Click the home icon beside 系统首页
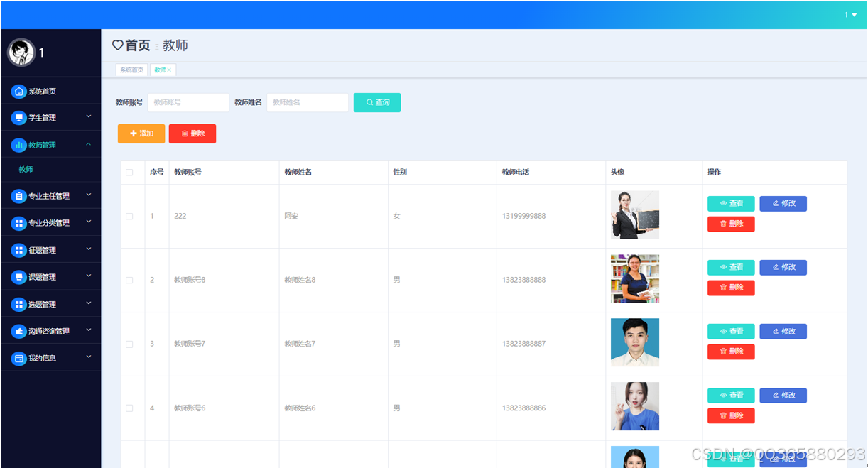Viewport: 868px width, 468px height. pyautogui.click(x=19, y=92)
